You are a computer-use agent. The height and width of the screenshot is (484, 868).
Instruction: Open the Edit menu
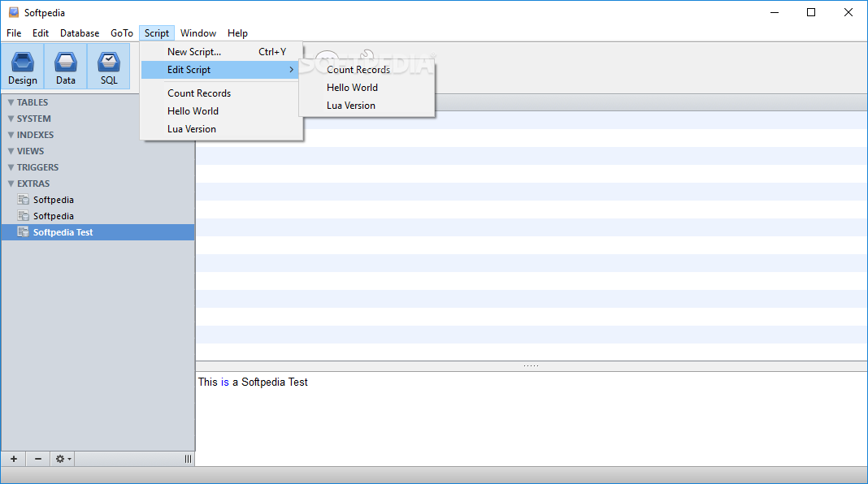41,33
